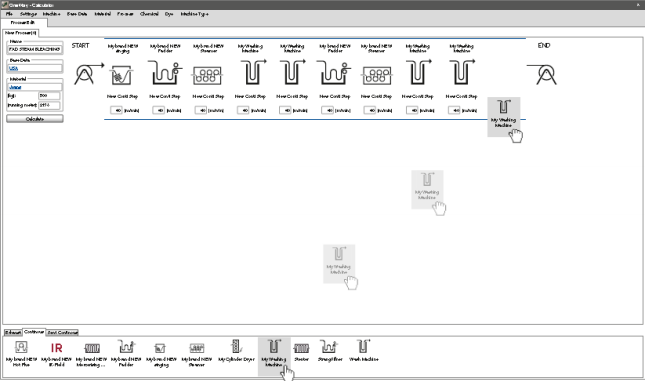Image resolution: width=645 pixels, height=381 pixels.
Task: Click the running meter input field
Action: click(x=49, y=105)
